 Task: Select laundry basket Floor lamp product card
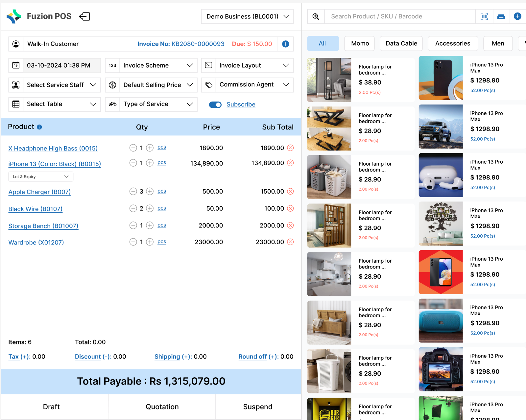coord(361,177)
